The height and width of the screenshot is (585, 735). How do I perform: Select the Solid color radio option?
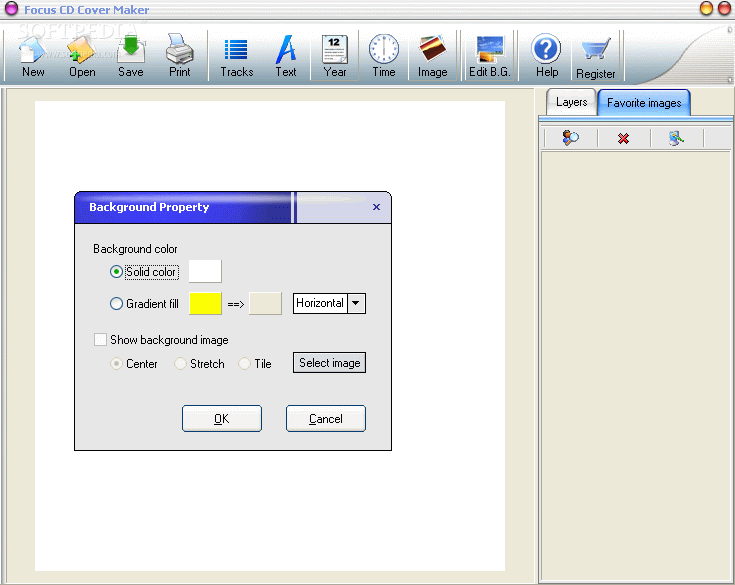point(116,271)
